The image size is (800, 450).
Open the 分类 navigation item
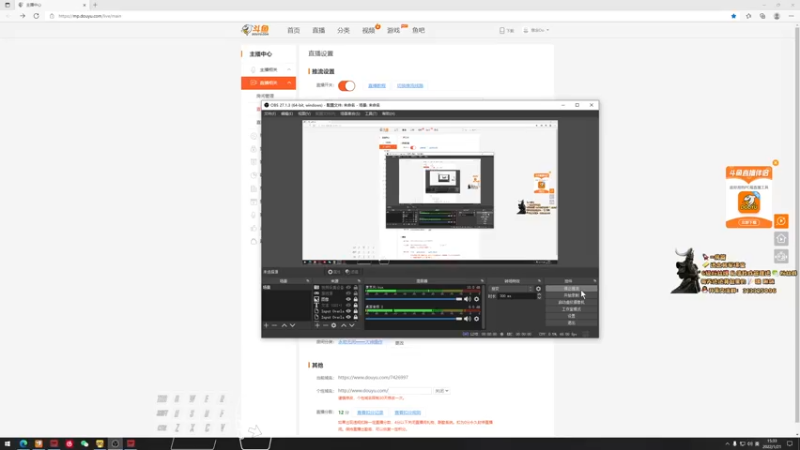click(343, 31)
